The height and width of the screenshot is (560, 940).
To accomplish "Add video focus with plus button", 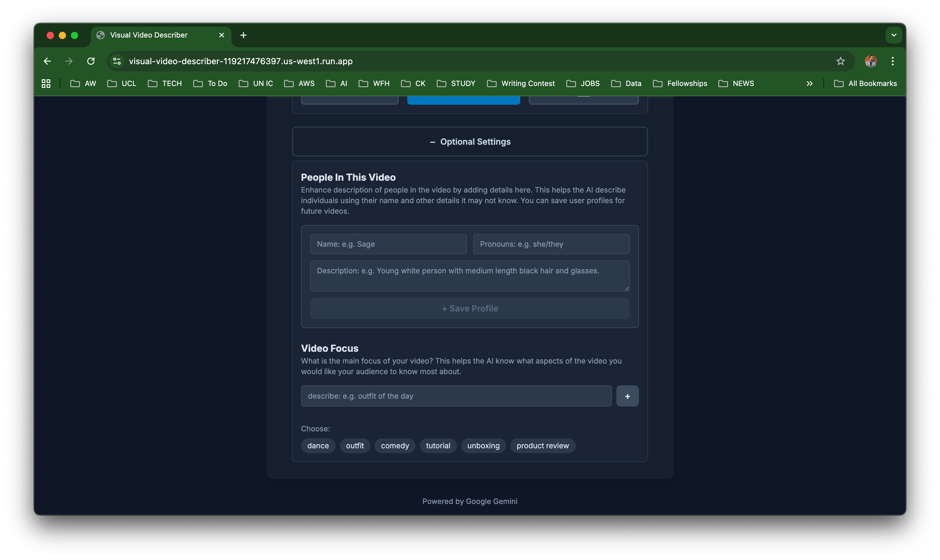I will point(627,396).
